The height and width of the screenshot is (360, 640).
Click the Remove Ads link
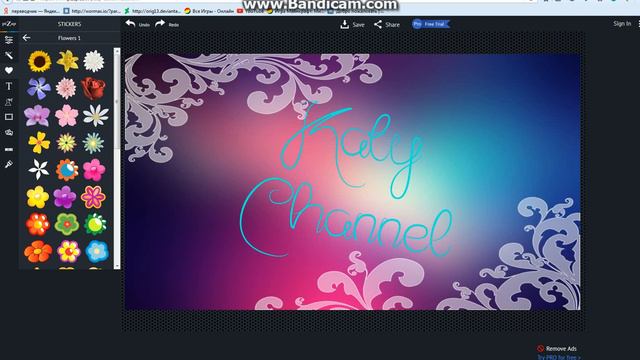pos(557,348)
